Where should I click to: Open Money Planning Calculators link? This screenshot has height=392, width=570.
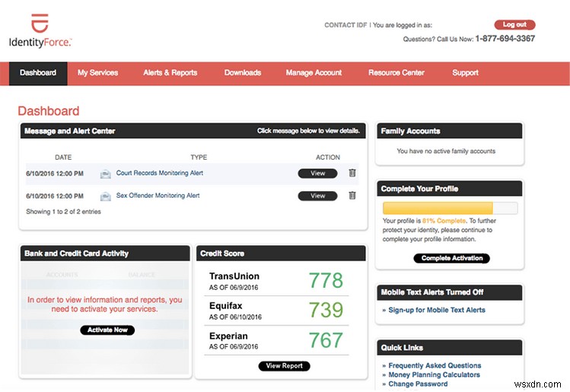434,374
